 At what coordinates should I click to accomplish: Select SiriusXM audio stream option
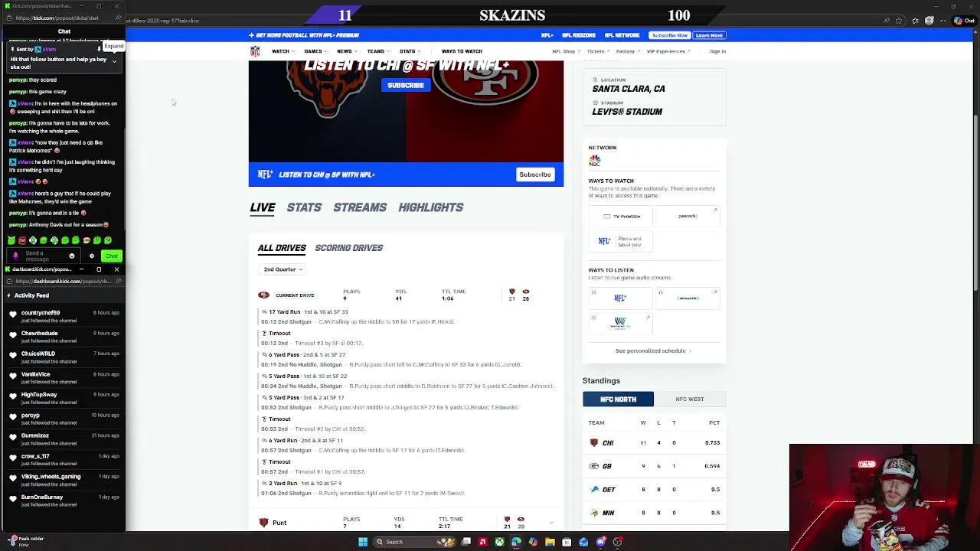(688, 298)
